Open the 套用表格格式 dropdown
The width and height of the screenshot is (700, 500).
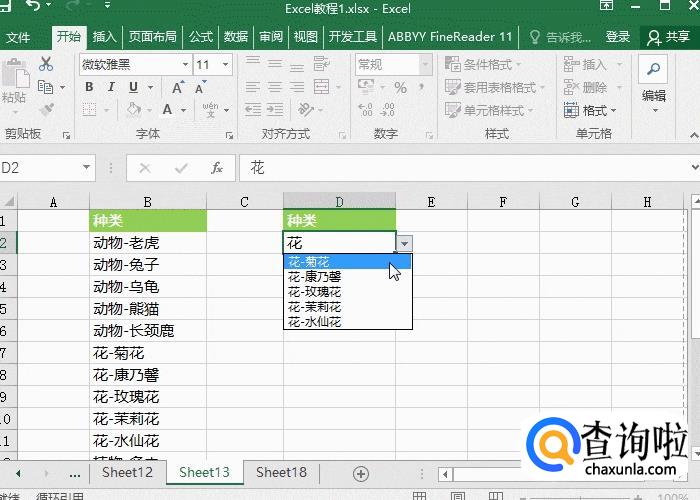[x=495, y=88]
